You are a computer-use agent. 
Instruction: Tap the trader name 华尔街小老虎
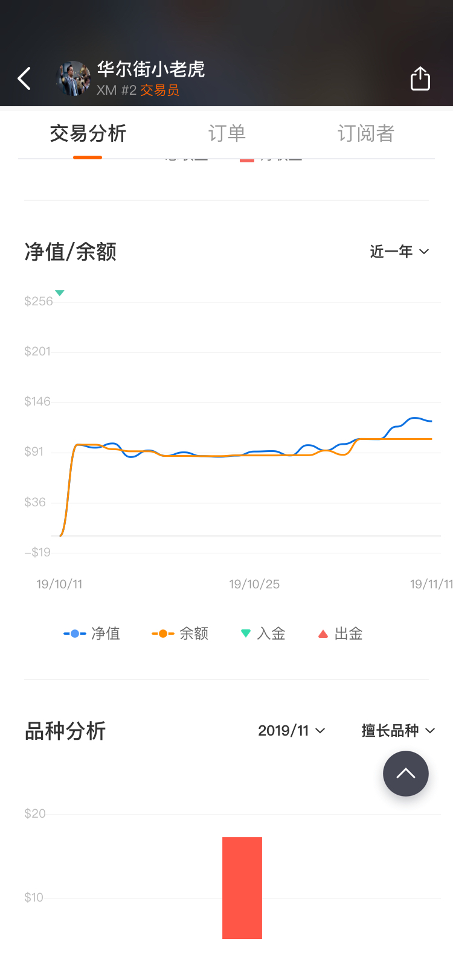(151, 69)
